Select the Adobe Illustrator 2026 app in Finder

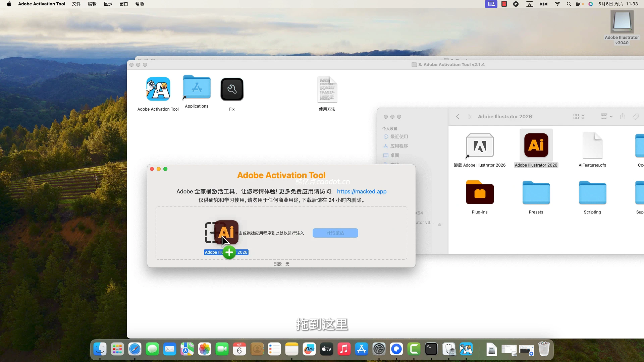pyautogui.click(x=536, y=145)
